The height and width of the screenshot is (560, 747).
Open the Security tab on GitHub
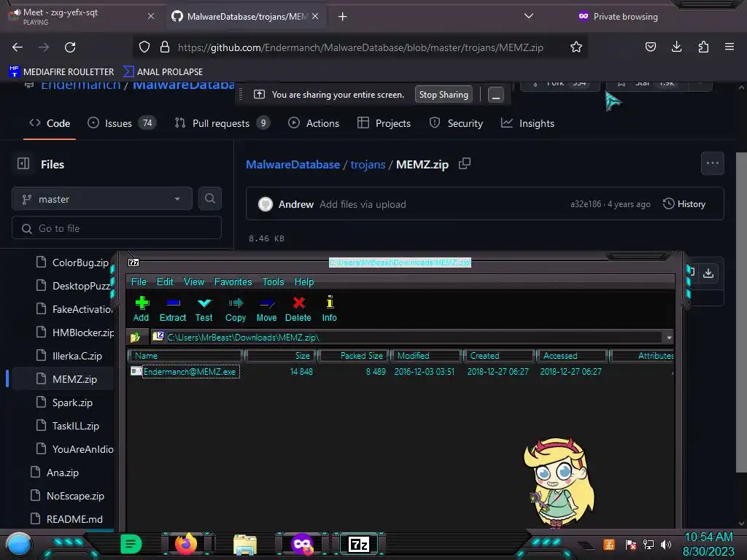click(456, 123)
